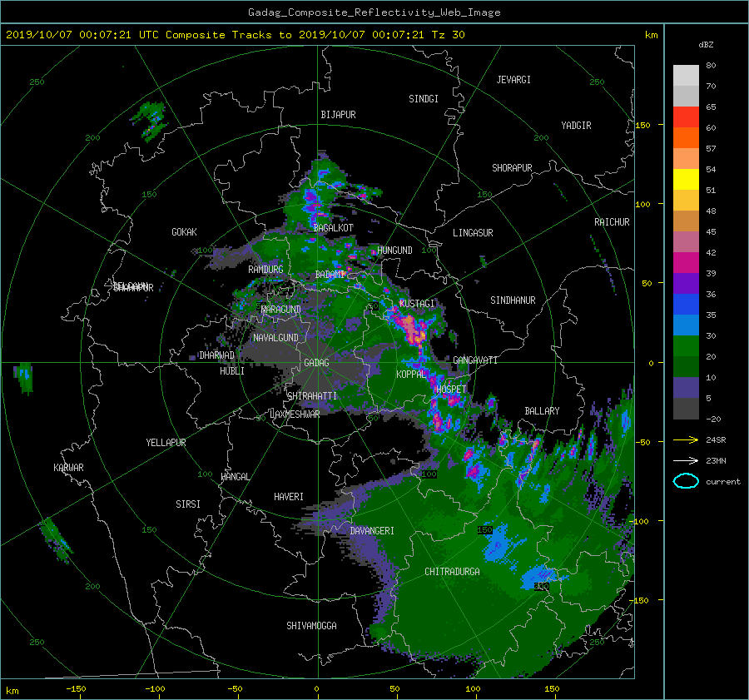The width and height of the screenshot is (749, 700).
Task: Click the BAGALKOT city label
Action: coord(333,228)
